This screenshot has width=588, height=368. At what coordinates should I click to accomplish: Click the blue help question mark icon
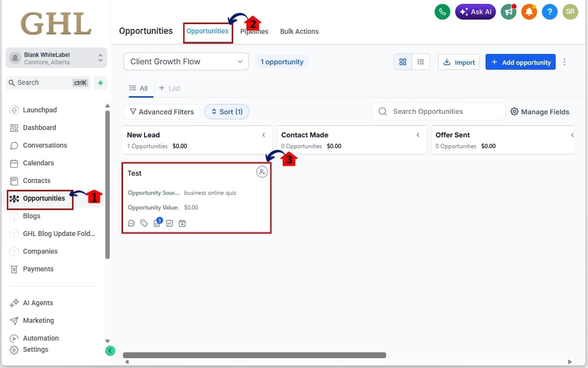pos(549,12)
